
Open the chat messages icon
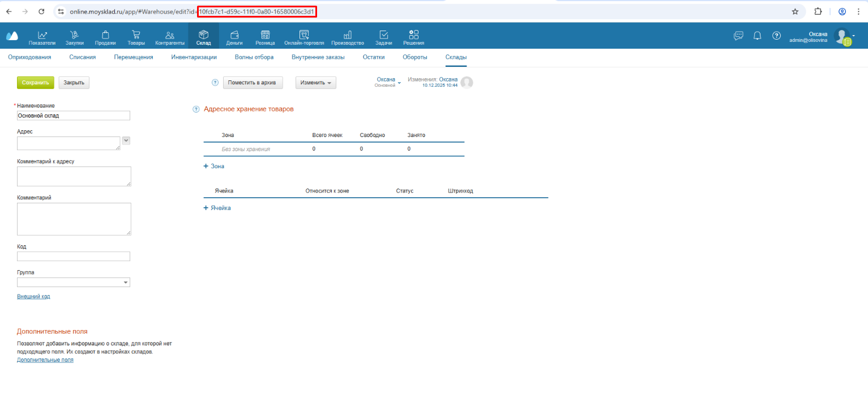(738, 36)
